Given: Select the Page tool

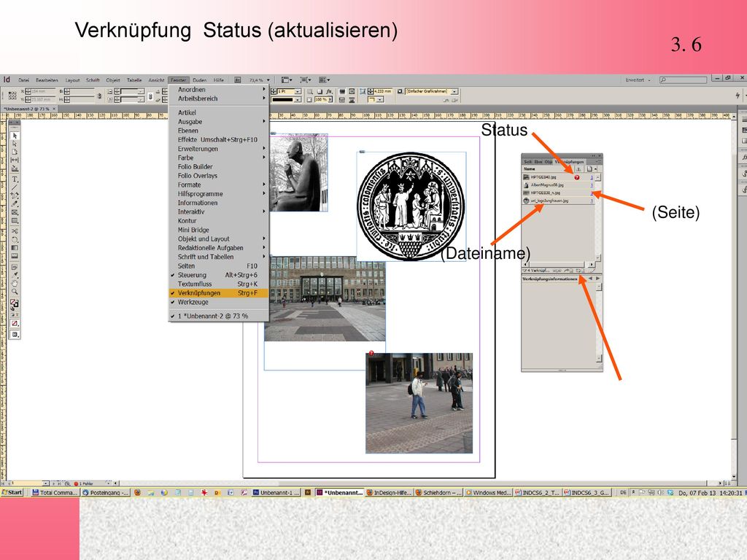Looking at the screenshot, I should click(x=15, y=152).
